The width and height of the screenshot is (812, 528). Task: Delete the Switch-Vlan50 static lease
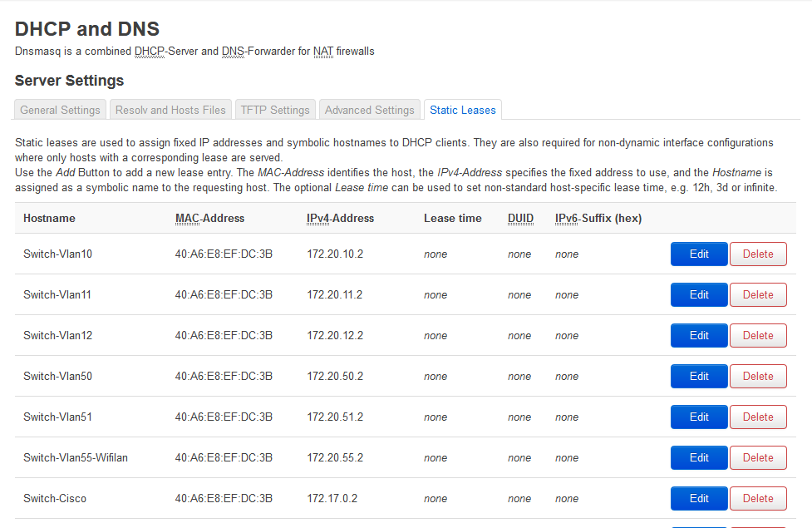(x=757, y=376)
